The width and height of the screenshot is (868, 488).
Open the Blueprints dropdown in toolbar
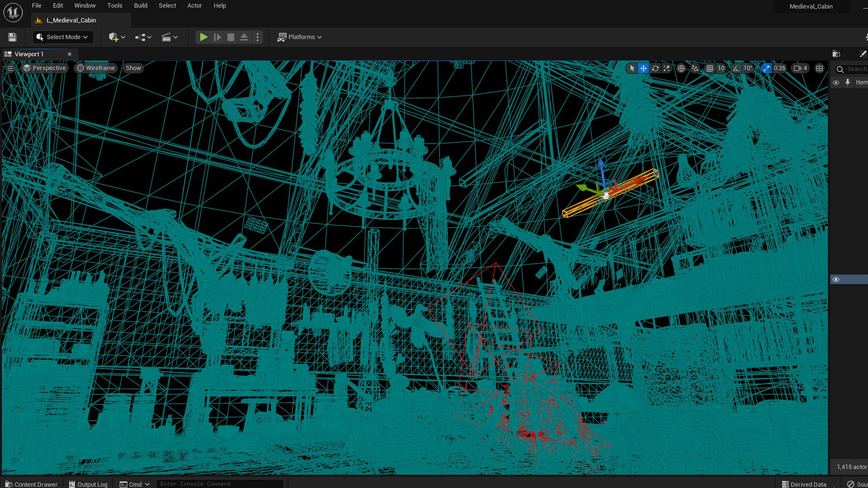click(143, 37)
